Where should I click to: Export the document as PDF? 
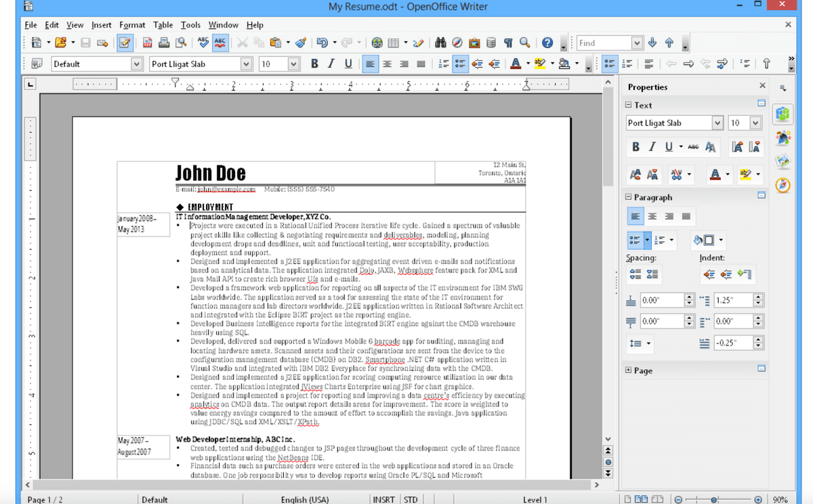click(x=148, y=41)
